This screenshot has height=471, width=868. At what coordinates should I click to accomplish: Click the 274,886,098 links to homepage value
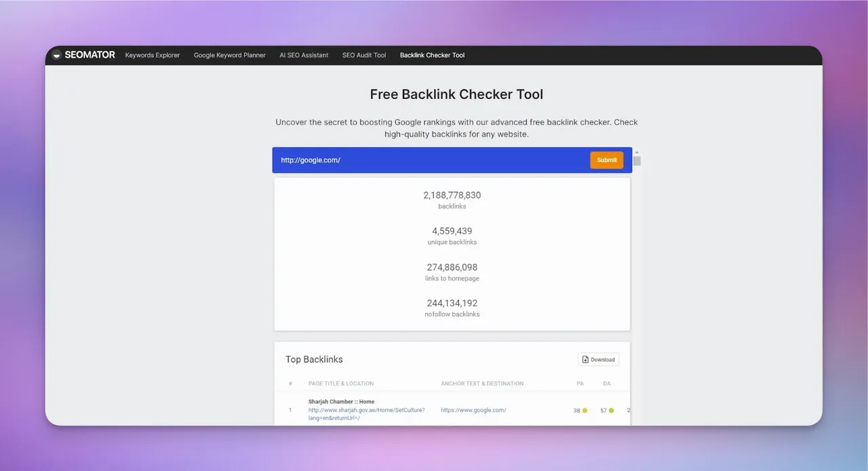(x=452, y=267)
